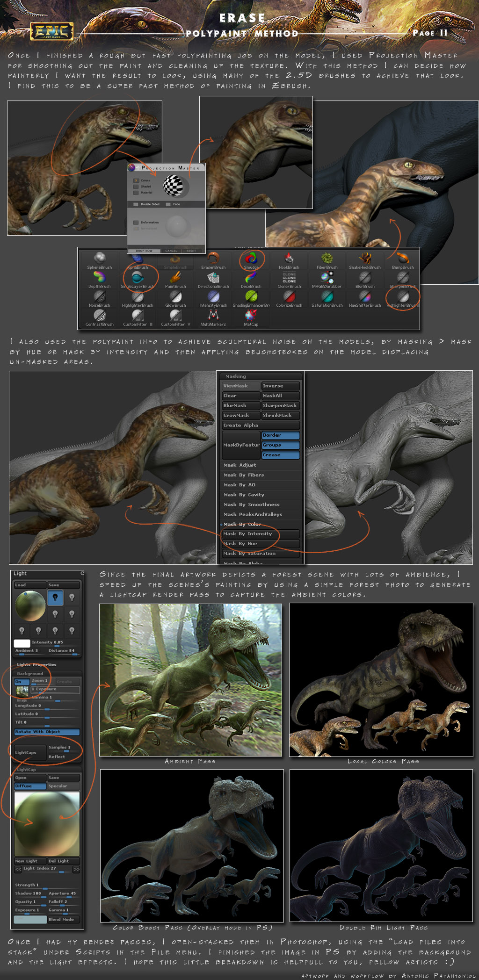Switch LightCap to Specular tab
The image size is (479, 980).
point(64,786)
